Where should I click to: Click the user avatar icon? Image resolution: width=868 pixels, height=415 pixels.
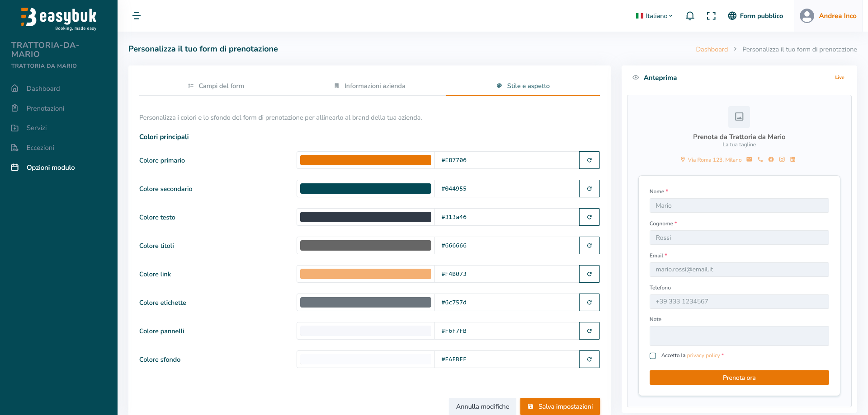point(807,16)
